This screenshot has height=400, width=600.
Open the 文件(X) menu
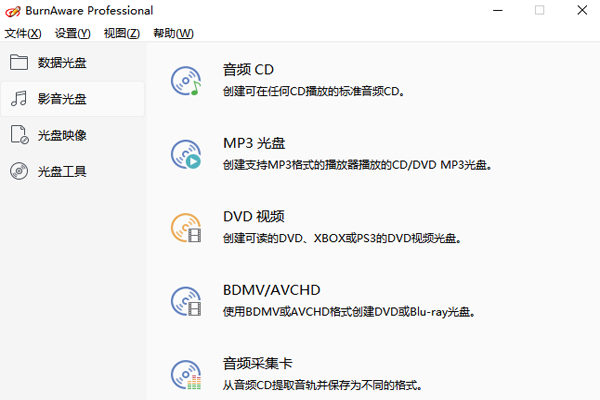click(23, 33)
